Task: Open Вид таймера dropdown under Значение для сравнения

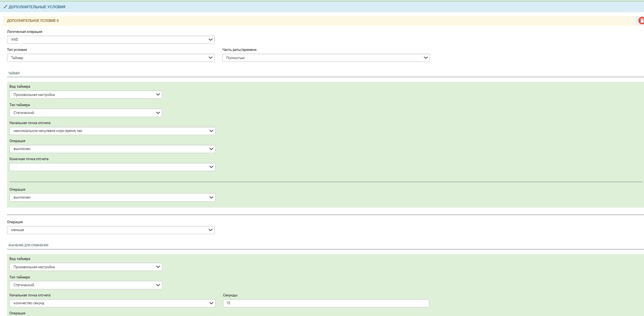Action: click(85, 267)
